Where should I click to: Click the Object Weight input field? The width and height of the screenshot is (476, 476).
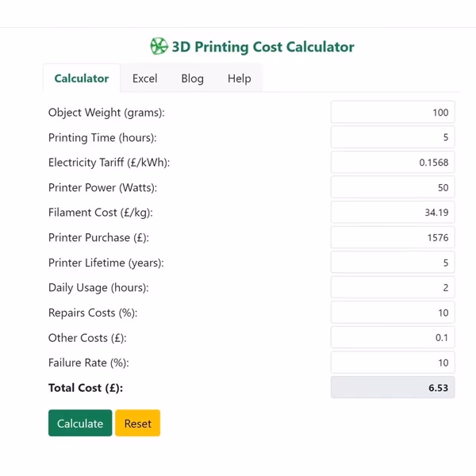click(x=392, y=113)
